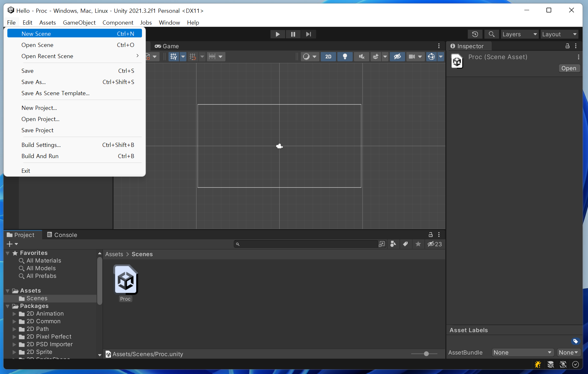Select Build Settings menu entry

(75, 145)
